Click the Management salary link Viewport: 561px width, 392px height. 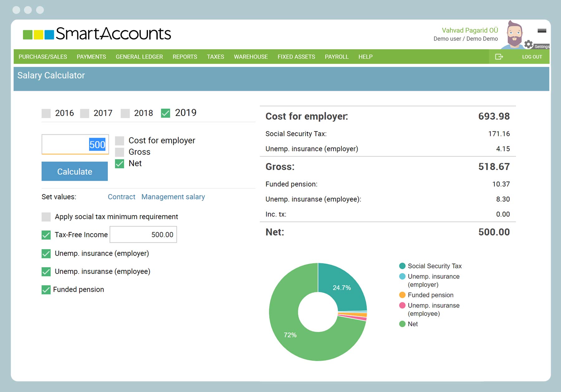point(173,197)
